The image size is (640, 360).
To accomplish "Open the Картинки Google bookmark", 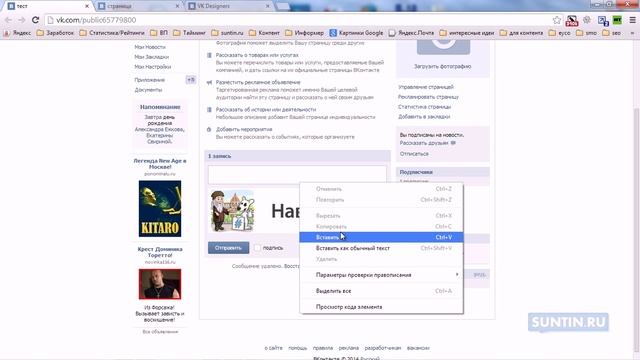I will (356, 33).
